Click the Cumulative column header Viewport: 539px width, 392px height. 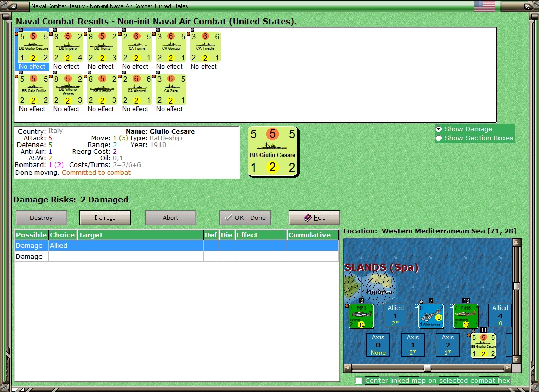[313, 235]
